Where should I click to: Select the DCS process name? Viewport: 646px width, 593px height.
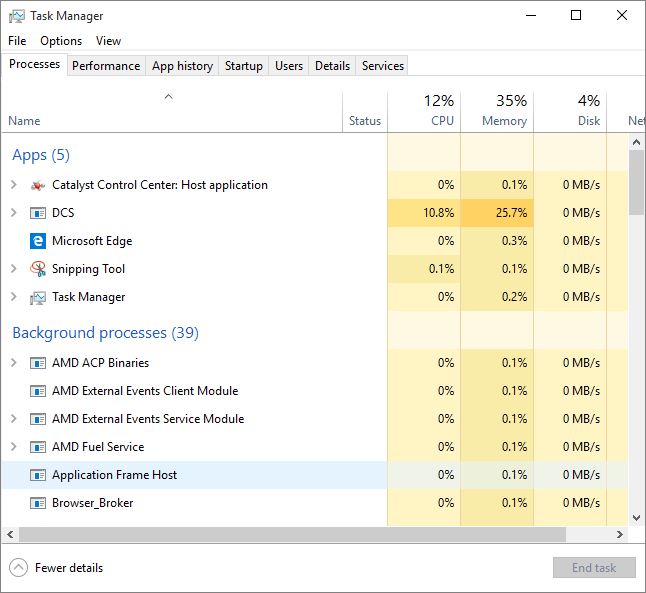click(63, 213)
